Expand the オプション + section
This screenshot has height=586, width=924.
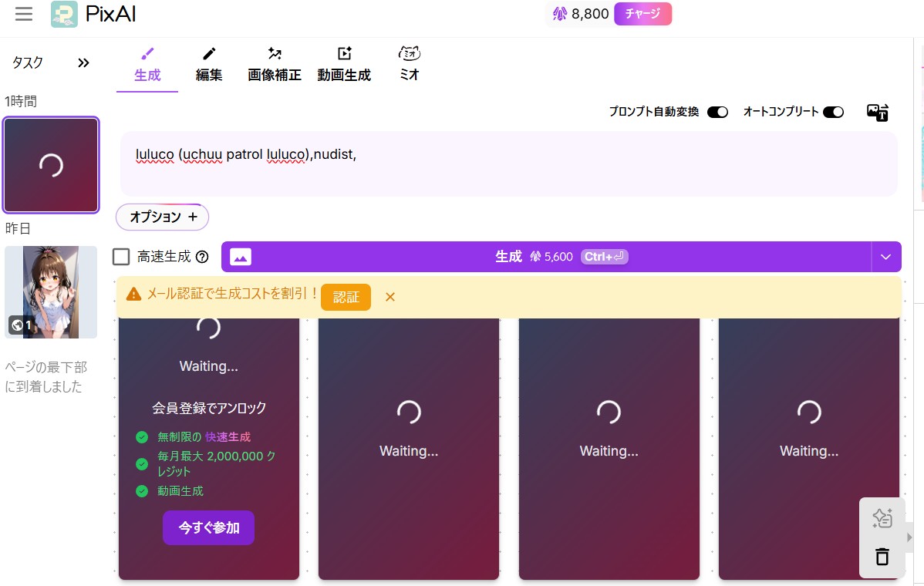coord(163,217)
